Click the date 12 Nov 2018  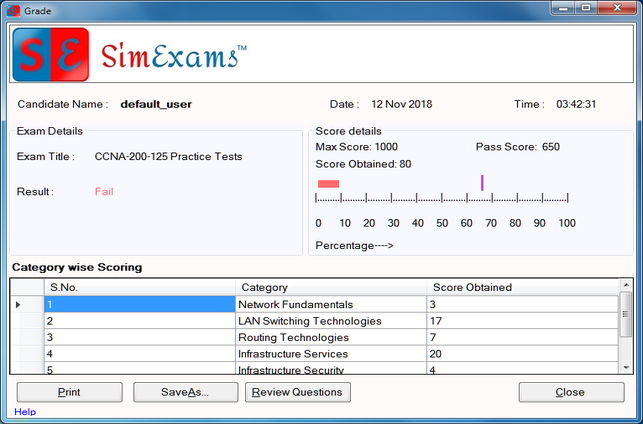[x=401, y=104]
